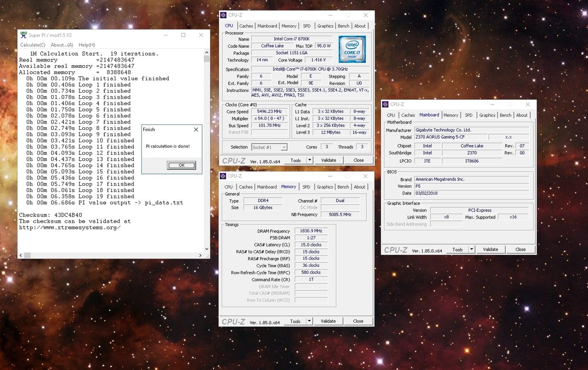Click OK in the Finish dialog
The height and width of the screenshot is (370, 588).
point(181,165)
